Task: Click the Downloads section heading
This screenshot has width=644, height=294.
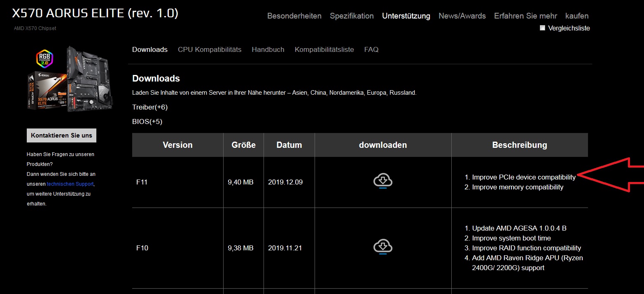Action: tap(156, 78)
